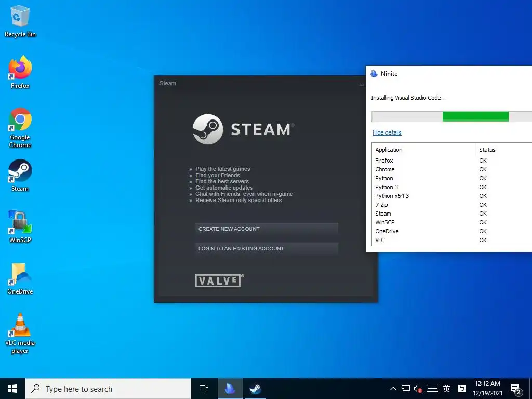
Task: Open the notification center icon
Action: (516, 390)
